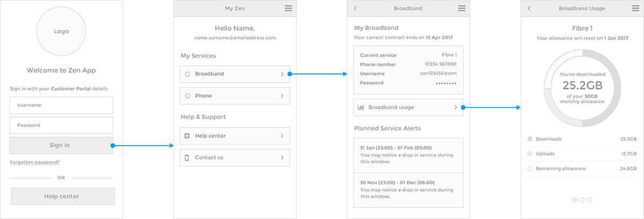Expand the Broadband usage row chevron
Viewport: 644px width, 219px height.
click(456, 107)
